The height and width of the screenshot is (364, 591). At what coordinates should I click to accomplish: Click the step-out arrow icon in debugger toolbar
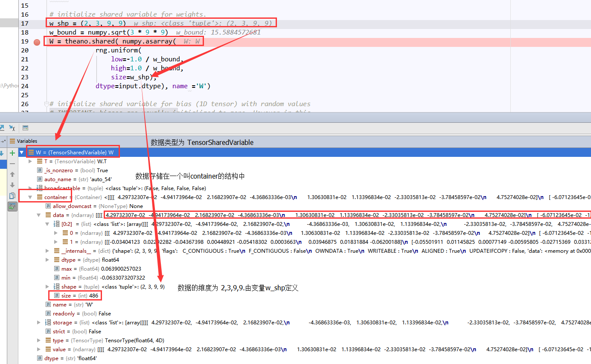pos(1,127)
